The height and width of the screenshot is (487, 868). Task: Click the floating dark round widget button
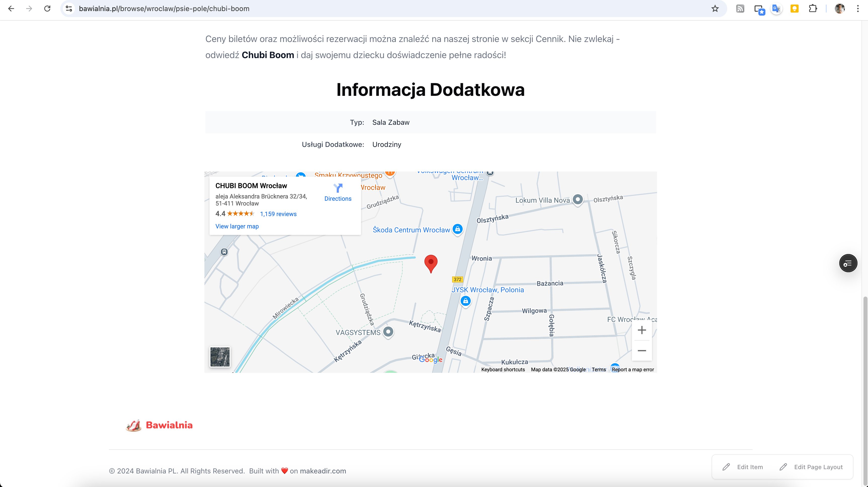point(848,263)
